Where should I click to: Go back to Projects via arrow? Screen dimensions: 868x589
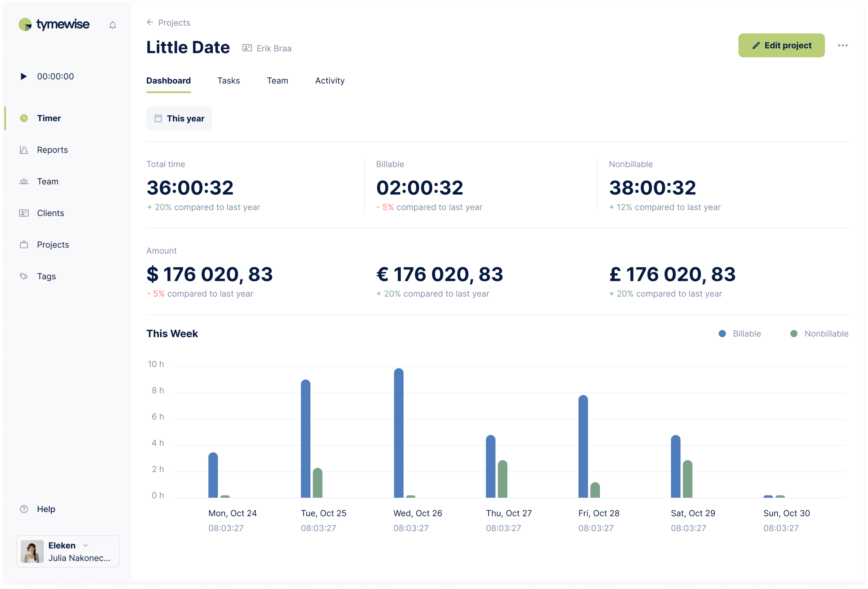150,22
